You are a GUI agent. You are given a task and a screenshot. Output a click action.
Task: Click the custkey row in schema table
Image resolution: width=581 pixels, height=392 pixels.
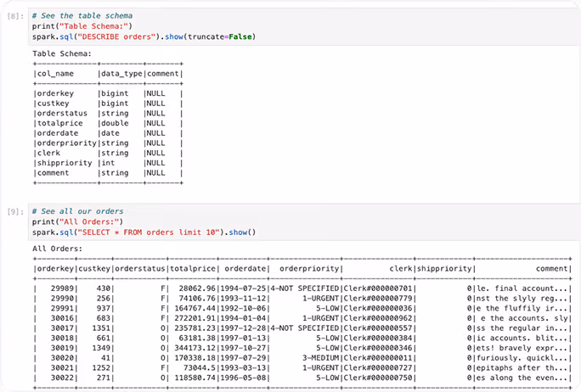pyautogui.click(x=108, y=104)
